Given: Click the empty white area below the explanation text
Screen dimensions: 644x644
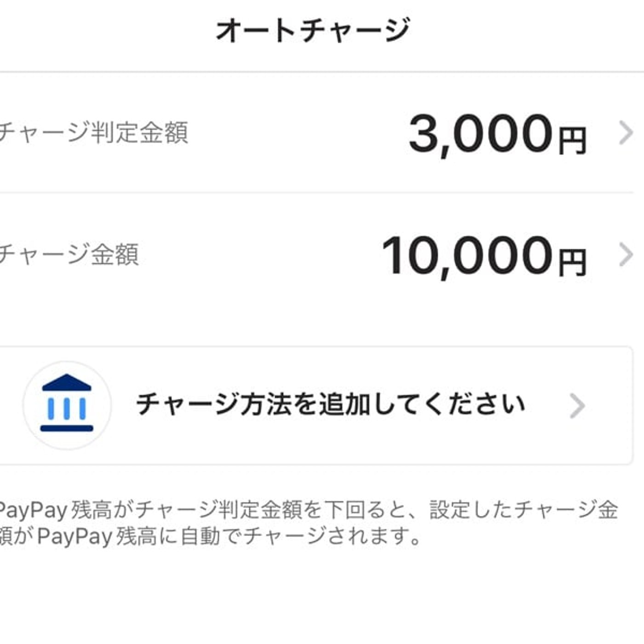Looking at the screenshot, I should pos(322,598).
